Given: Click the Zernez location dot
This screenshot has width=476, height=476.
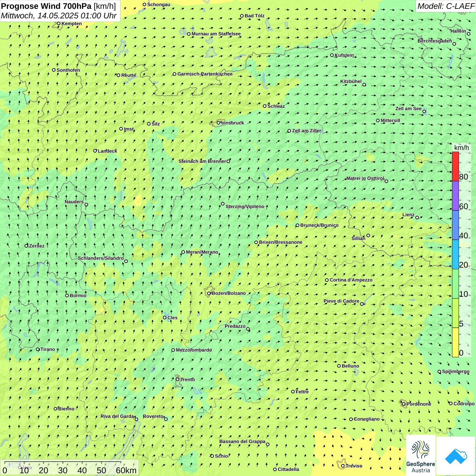Looking at the screenshot, I should (27, 245).
